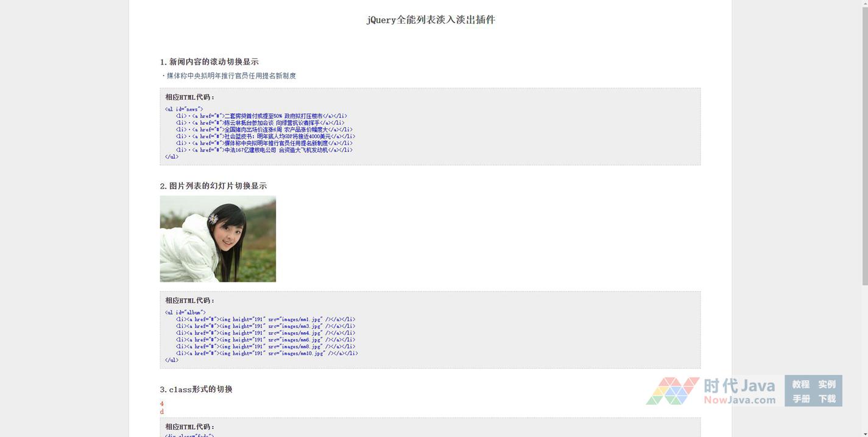The width and height of the screenshot is (868, 437).
Task: Click heading 3.class形式的切换
Action: 196,389
